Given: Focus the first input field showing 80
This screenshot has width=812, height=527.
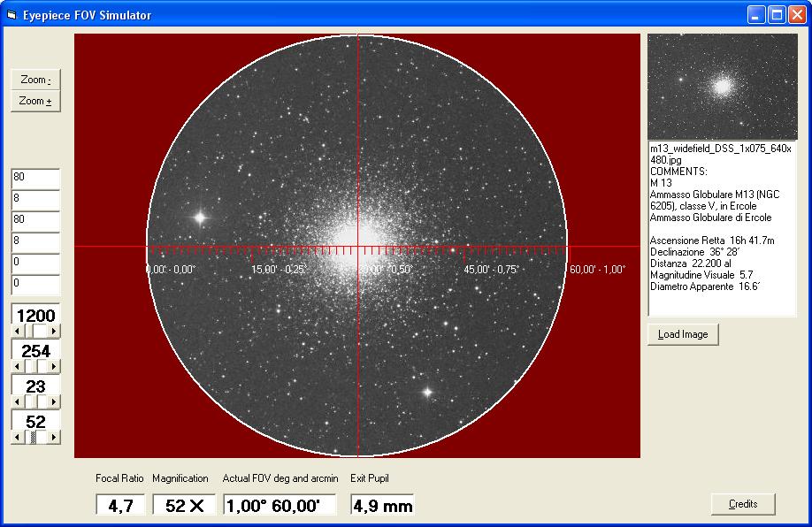Looking at the screenshot, I should coord(35,179).
